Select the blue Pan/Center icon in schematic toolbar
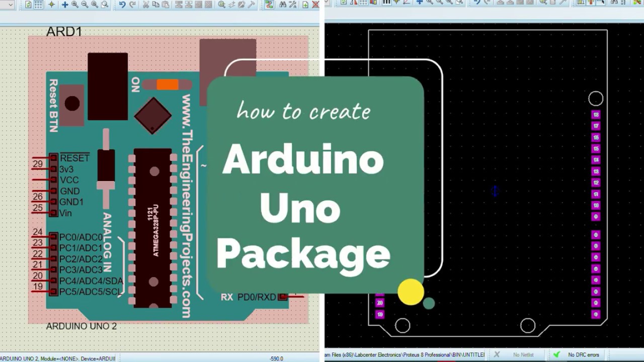This screenshot has width=644, height=362. (x=65, y=5)
